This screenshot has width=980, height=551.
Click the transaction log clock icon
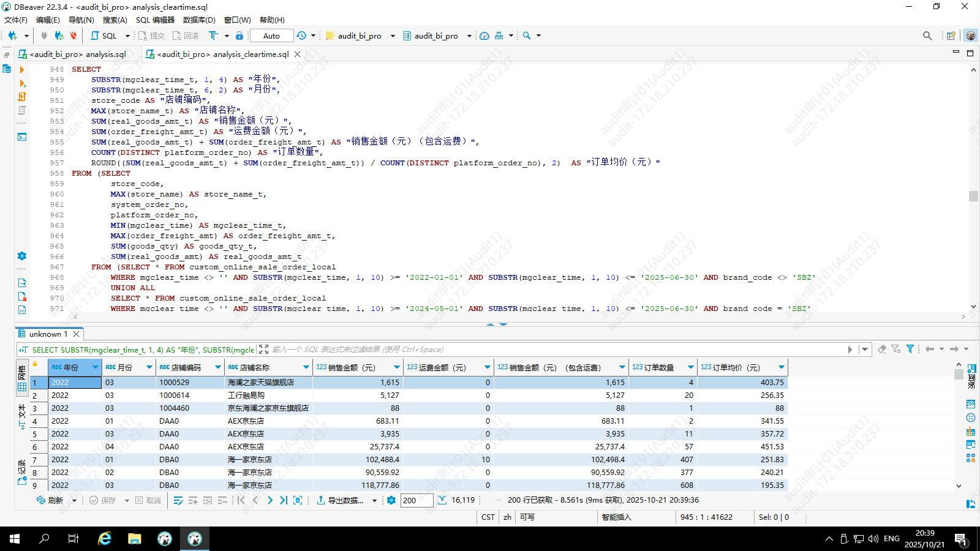[x=301, y=36]
